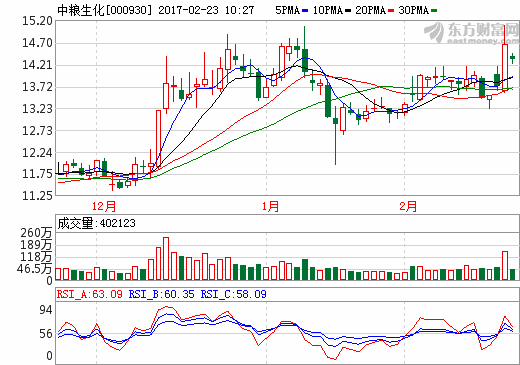
Task: Click the RSI_B:60.35 indicator value
Action: (161, 294)
